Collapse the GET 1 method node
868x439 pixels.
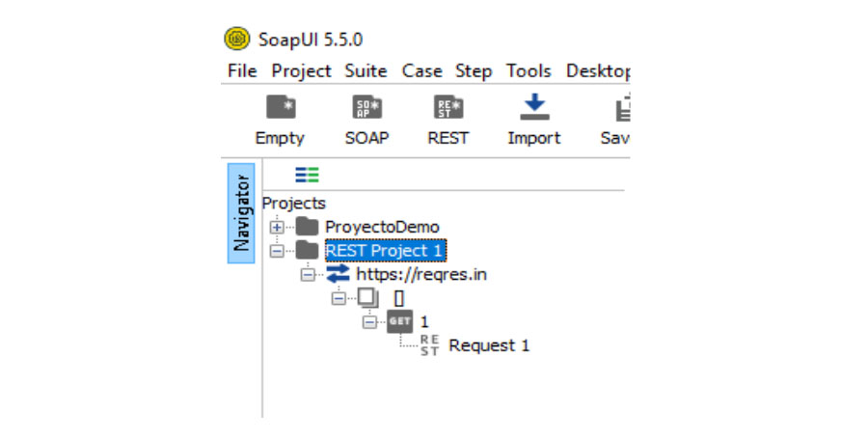[369, 322]
